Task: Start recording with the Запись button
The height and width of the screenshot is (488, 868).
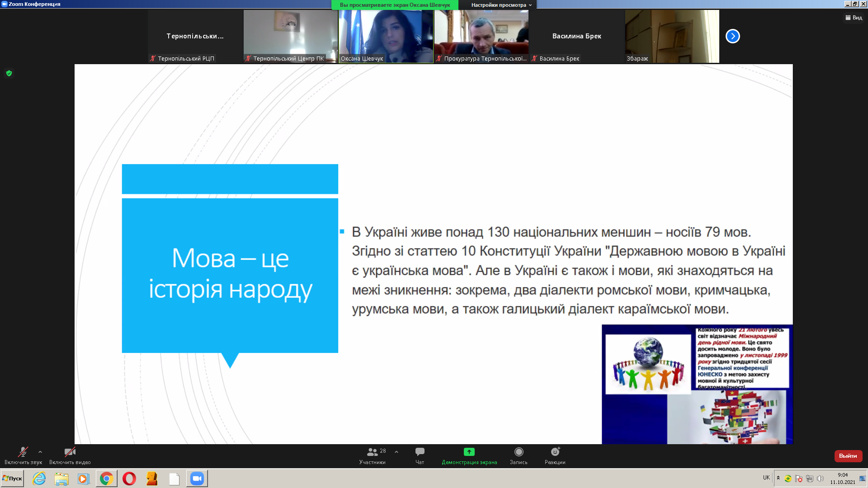Action: 519,455
